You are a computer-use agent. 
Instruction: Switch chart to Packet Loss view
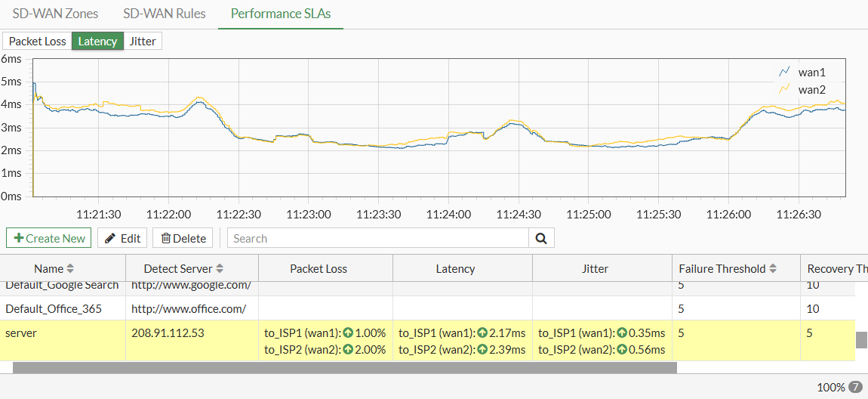pyautogui.click(x=38, y=41)
